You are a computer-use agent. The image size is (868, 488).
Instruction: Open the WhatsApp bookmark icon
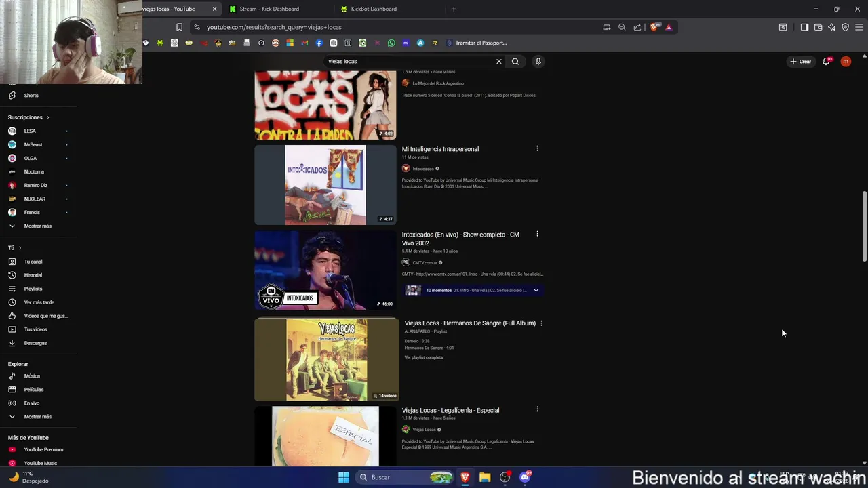pyautogui.click(x=391, y=43)
